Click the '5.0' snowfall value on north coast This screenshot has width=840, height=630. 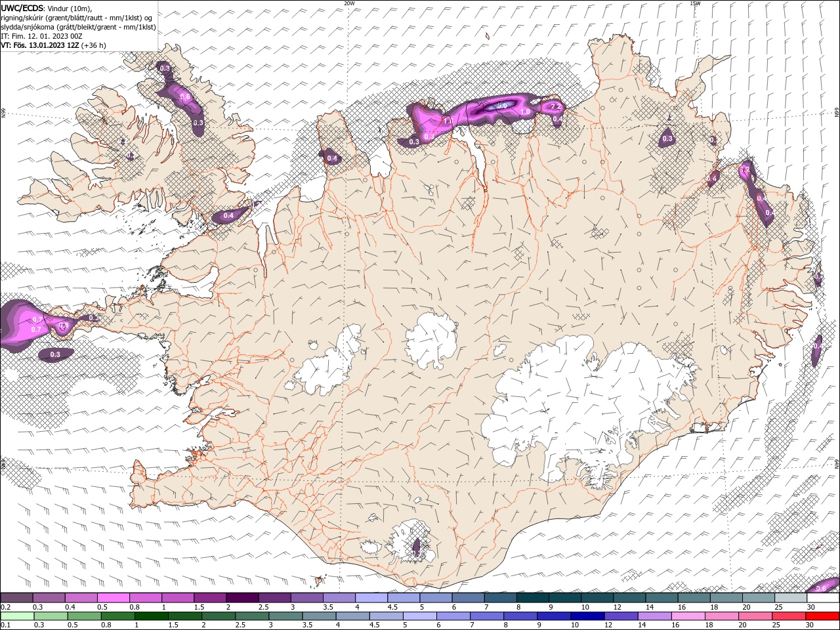[x=503, y=105]
